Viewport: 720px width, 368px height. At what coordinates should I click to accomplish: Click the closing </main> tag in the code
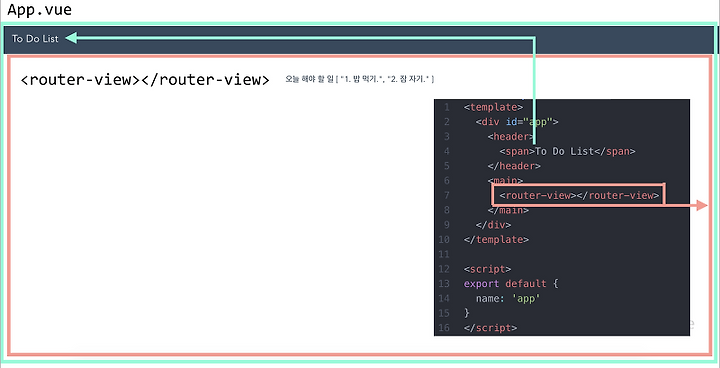pyautogui.click(x=508, y=210)
